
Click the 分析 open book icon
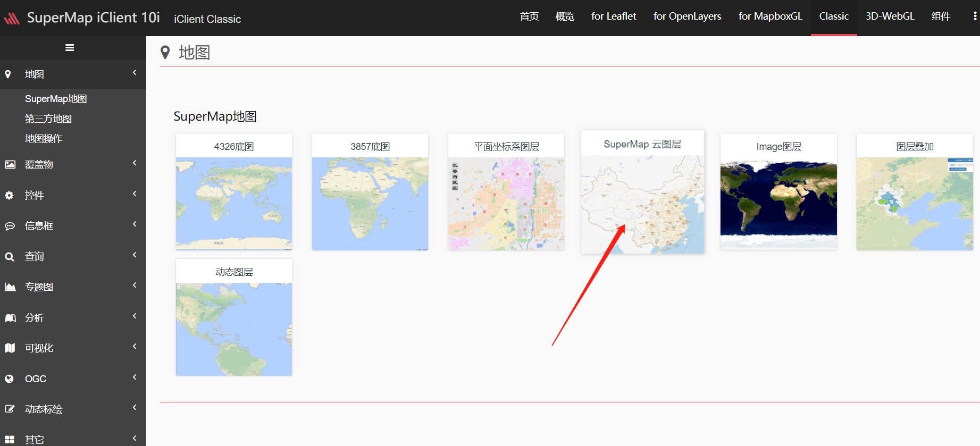pyautogui.click(x=10, y=318)
